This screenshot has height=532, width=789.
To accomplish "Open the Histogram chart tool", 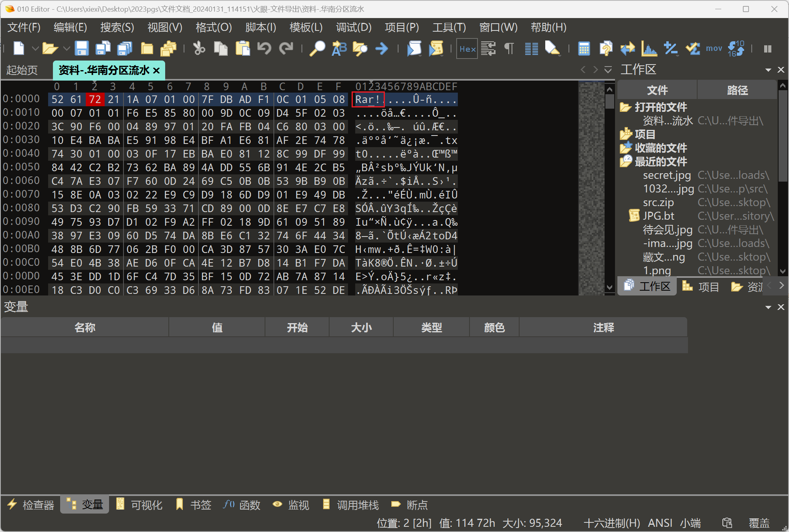I will 649,49.
